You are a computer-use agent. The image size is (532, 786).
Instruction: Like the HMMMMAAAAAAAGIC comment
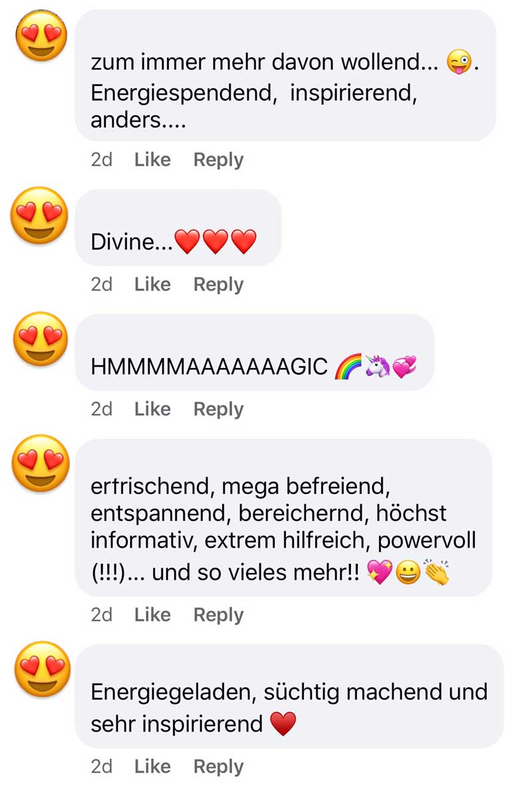[152, 409]
